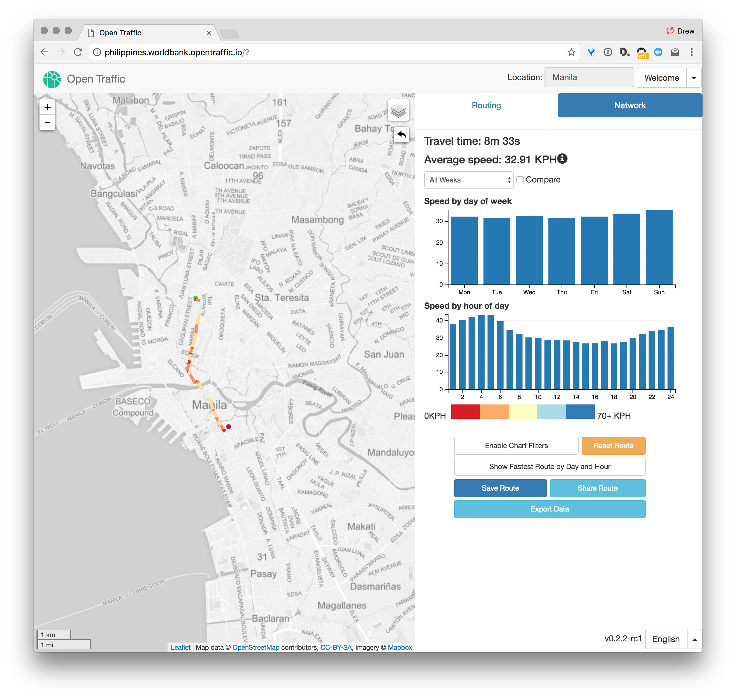The height and width of the screenshot is (700, 736).
Task: Click the GitHub 'off' extension icon
Action: 642,52
